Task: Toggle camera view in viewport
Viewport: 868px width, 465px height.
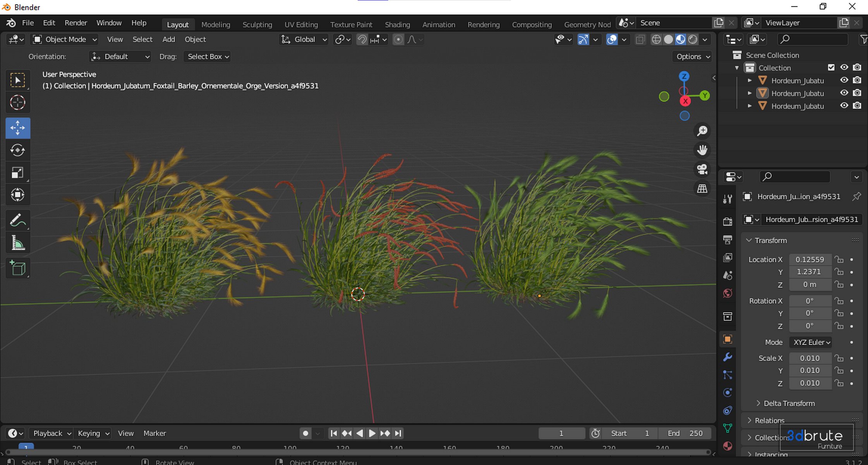Action: pos(702,169)
